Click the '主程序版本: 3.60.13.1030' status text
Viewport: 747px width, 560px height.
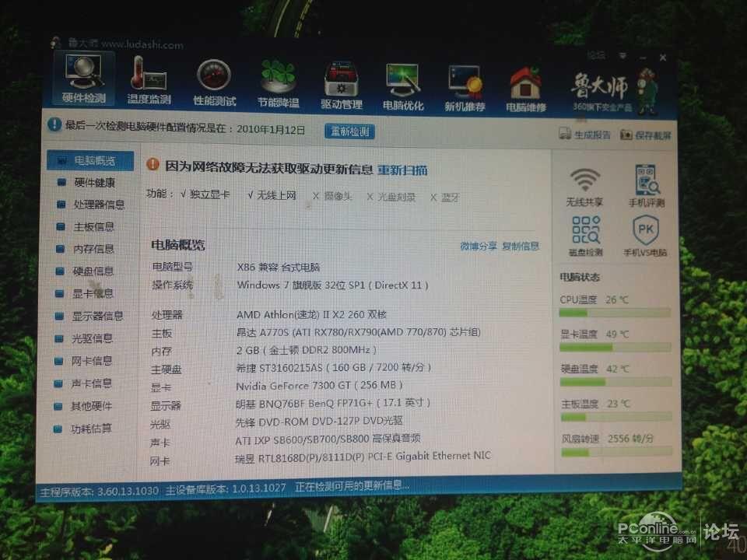[99, 491]
